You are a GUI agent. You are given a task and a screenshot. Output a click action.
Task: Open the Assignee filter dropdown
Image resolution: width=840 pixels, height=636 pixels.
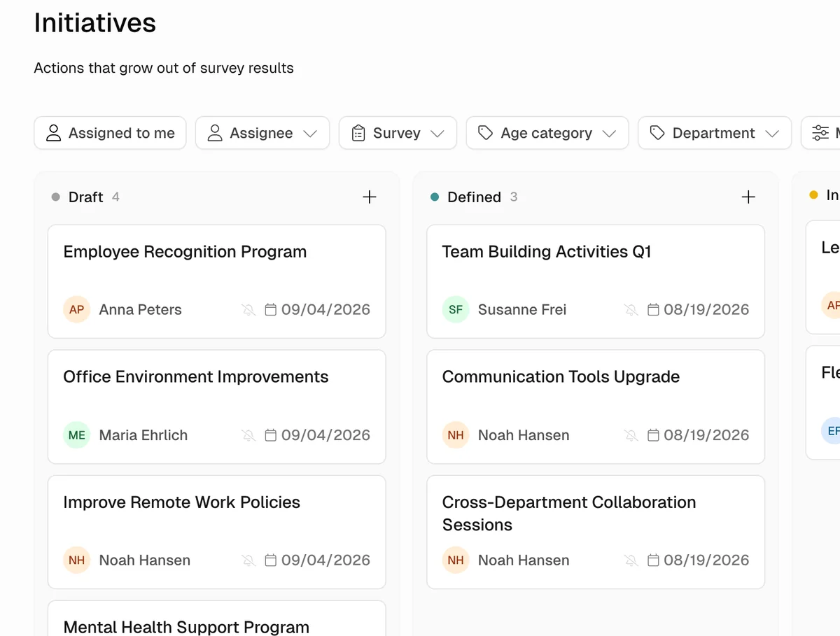[x=262, y=133]
